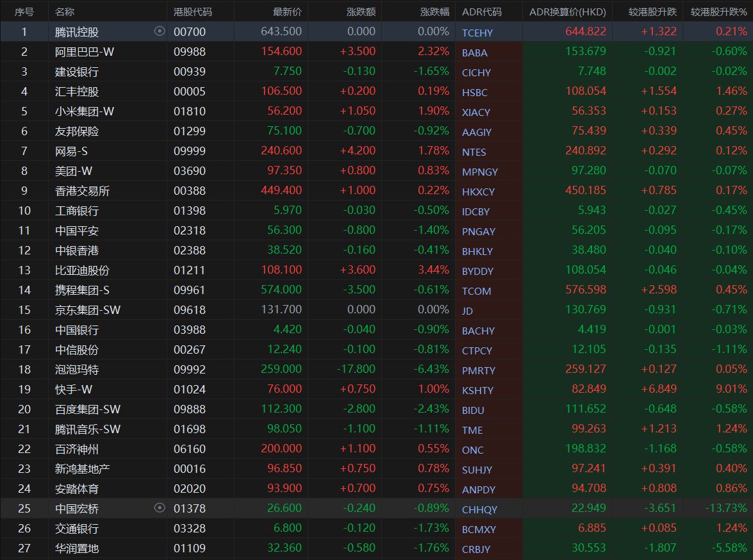Viewport: 753px width, 560px height.
Task: Sort by the 较港股升跌 column header
Action: (x=652, y=12)
